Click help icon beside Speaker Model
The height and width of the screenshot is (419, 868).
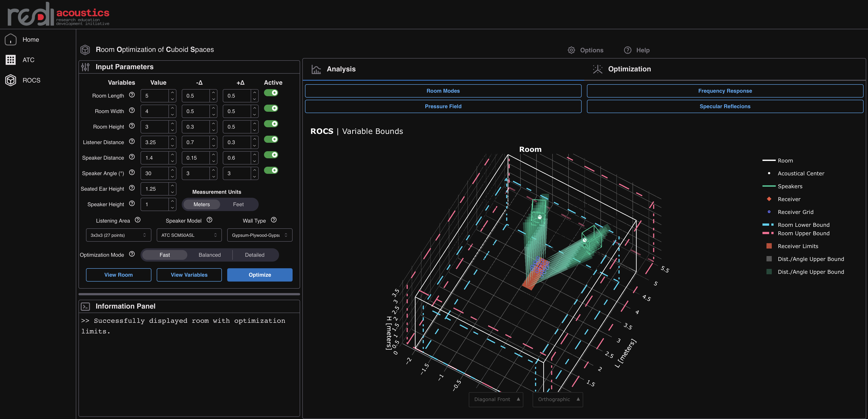[x=209, y=220]
